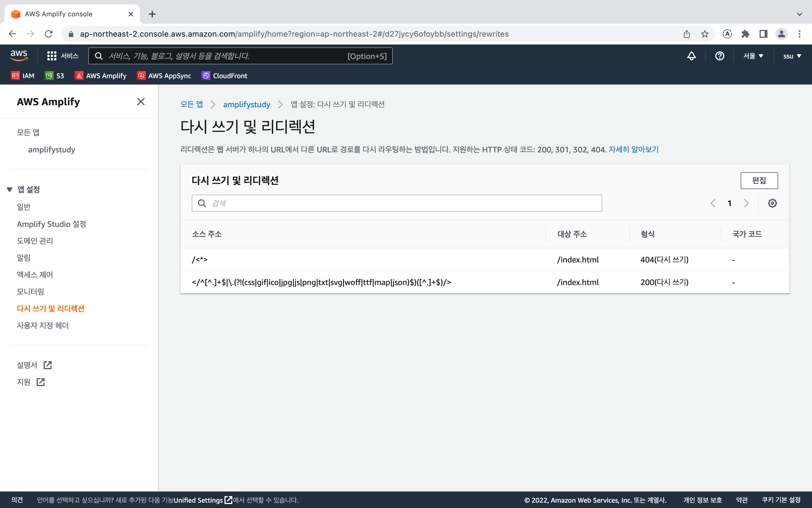Select 모니터링 menu item
The width and height of the screenshot is (812, 508).
(x=30, y=292)
